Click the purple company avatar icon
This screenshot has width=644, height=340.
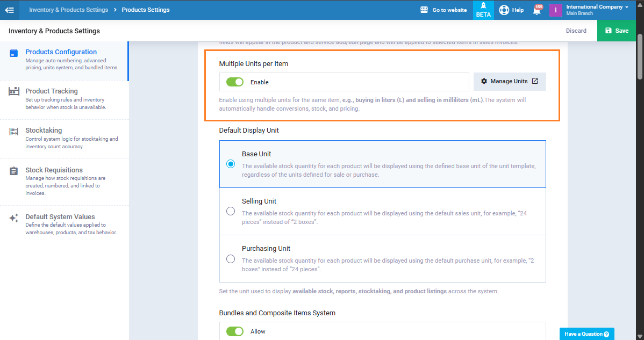click(x=555, y=10)
